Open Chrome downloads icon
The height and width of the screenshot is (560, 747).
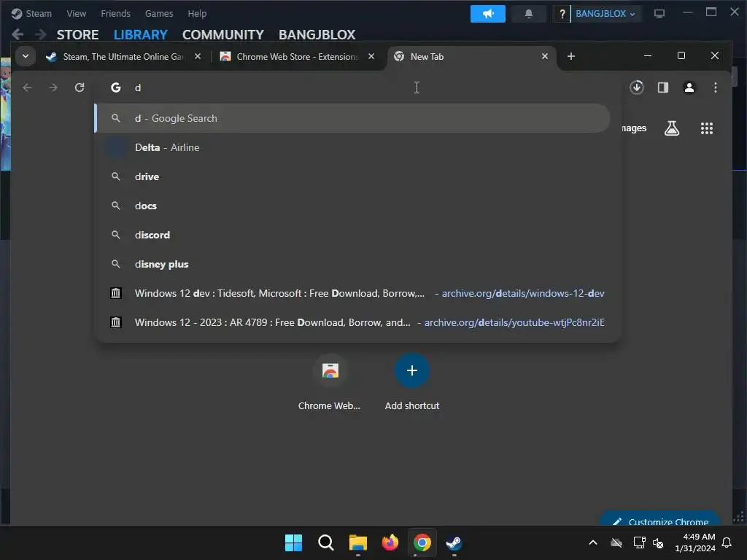(x=636, y=87)
